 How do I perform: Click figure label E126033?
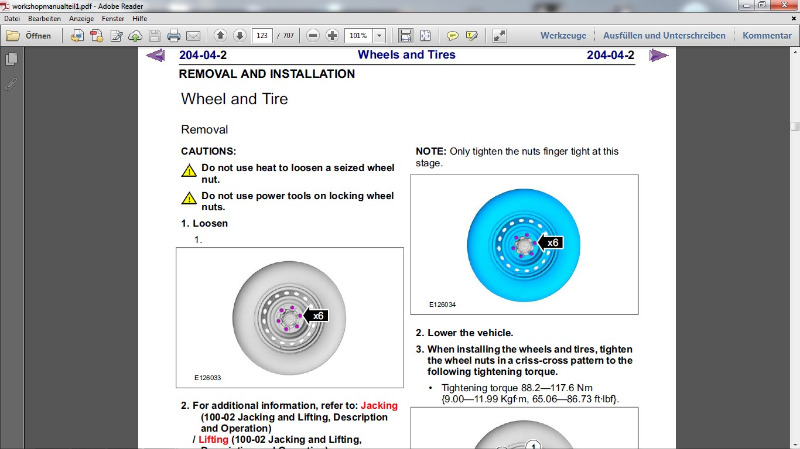208,378
